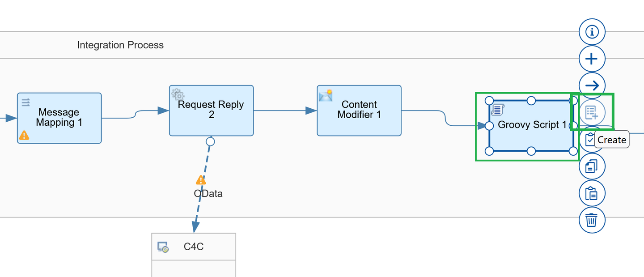The image size is (644, 277).
Task: Click the copy documents icon
Action: click(592, 166)
